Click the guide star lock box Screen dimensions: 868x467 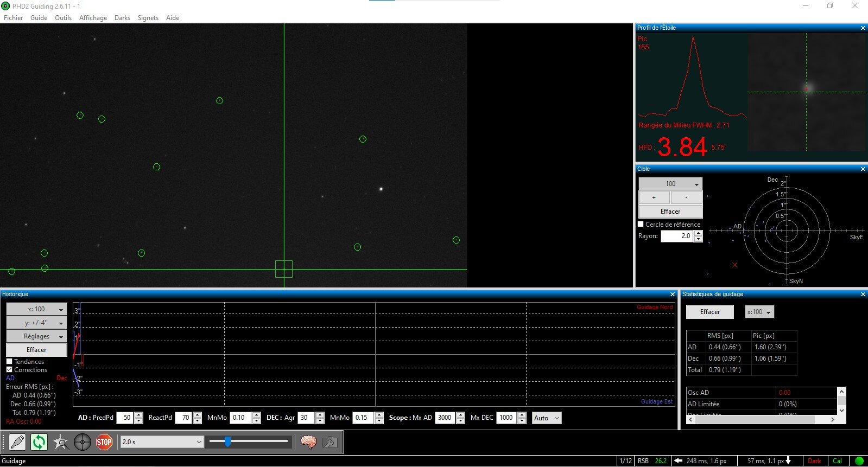click(x=284, y=269)
